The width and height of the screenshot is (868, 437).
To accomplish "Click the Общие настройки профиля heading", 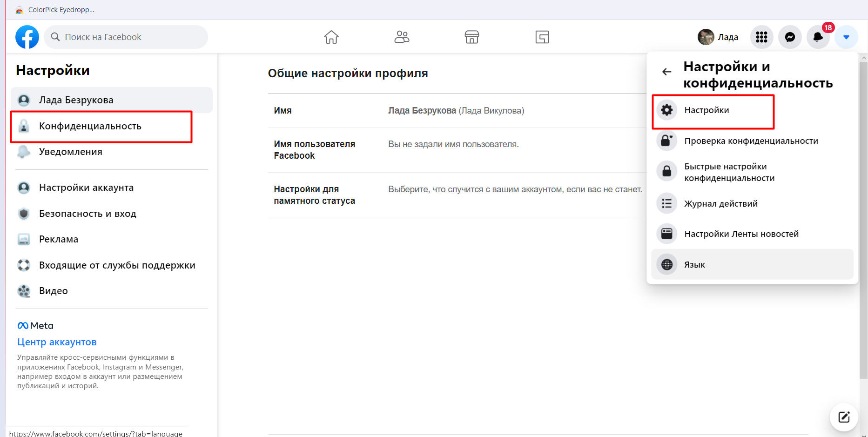I will click(348, 74).
